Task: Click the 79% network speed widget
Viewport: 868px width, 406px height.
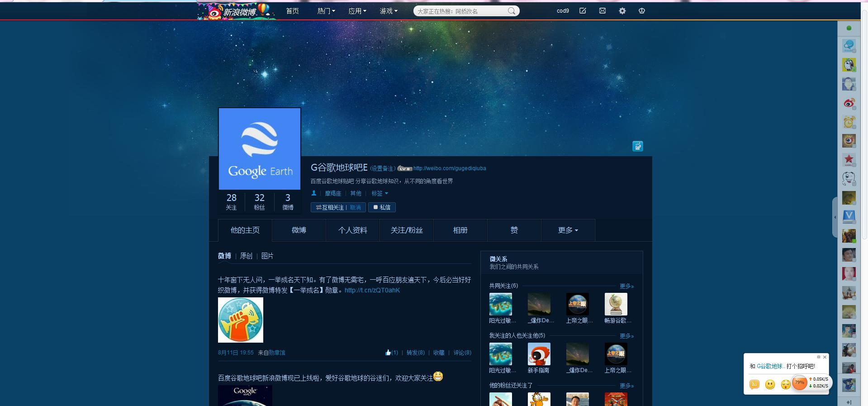Action: coord(800,382)
